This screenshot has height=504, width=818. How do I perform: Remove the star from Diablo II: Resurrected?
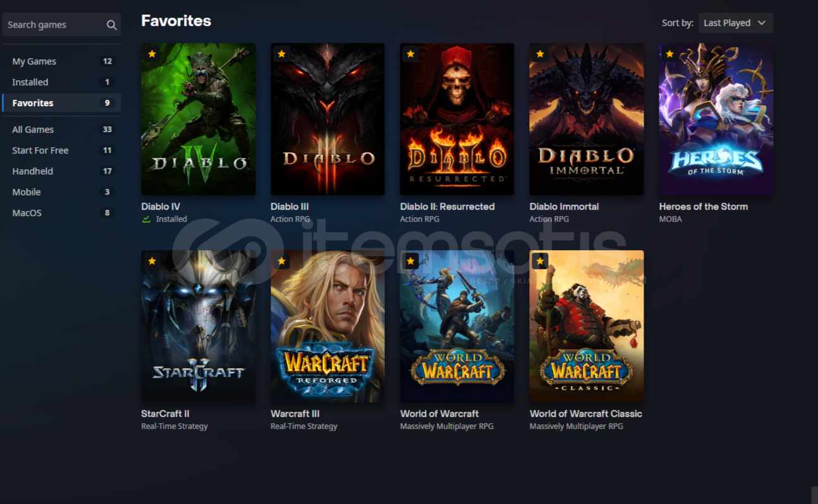(x=410, y=54)
